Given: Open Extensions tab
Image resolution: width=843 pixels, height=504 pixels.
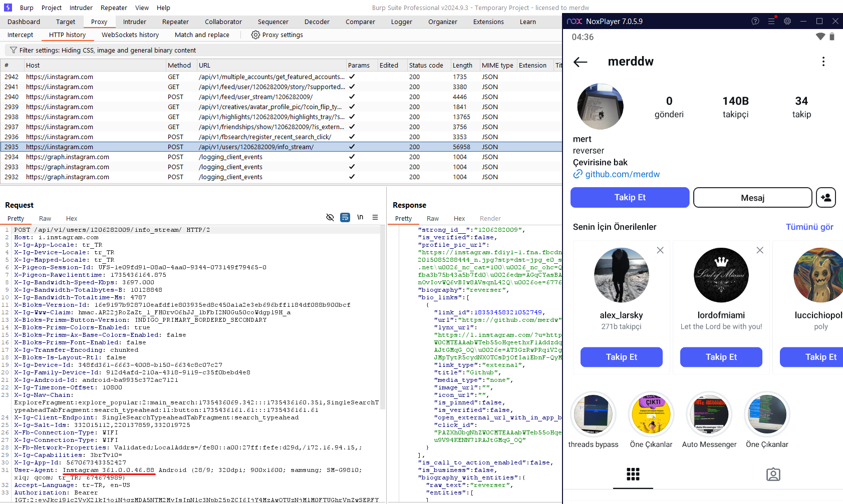Looking at the screenshot, I should click(x=488, y=22).
